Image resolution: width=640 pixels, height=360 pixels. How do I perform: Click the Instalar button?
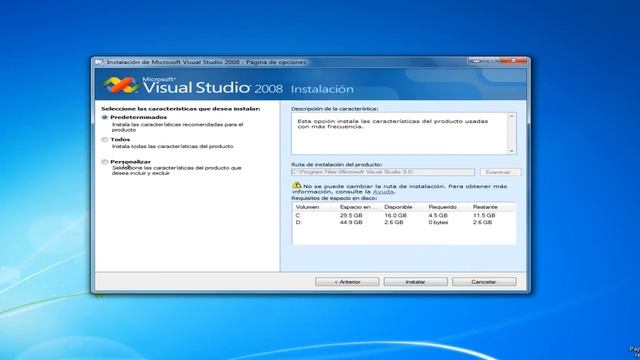(x=416, y=282)
